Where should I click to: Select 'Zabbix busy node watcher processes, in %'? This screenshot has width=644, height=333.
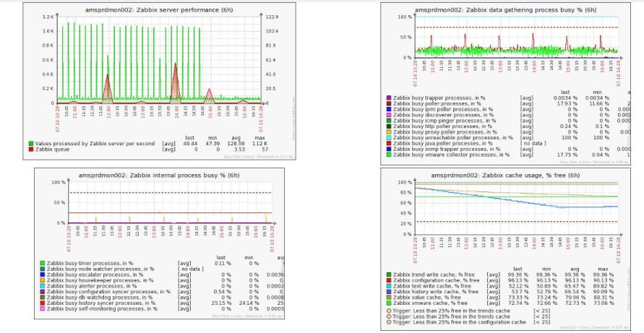pyautogui.click(x=100, y=269)
